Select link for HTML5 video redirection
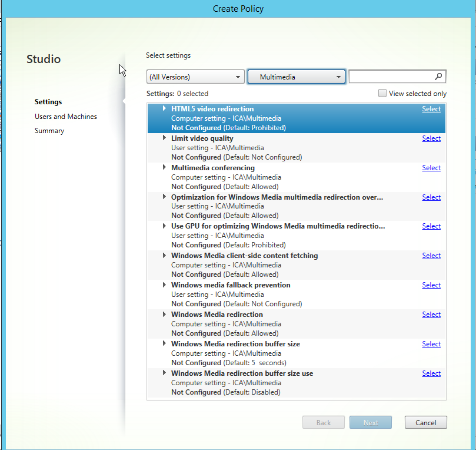Screen dimensions: 476x450 [x=431, y=109]
